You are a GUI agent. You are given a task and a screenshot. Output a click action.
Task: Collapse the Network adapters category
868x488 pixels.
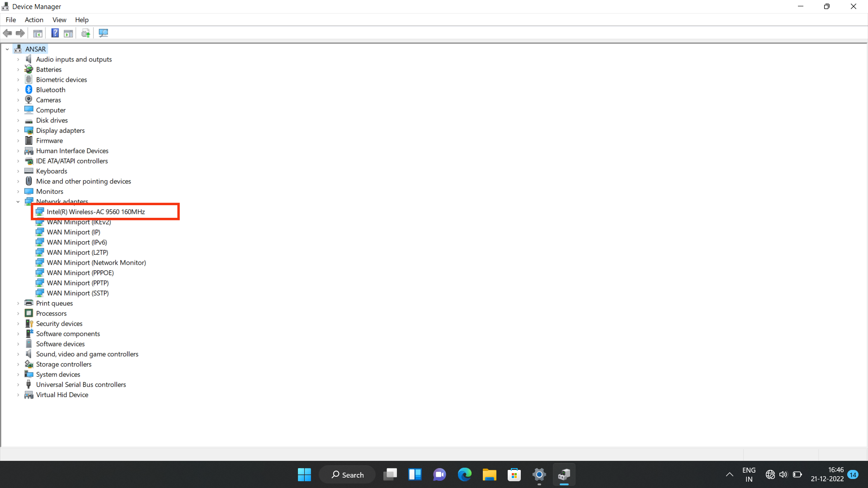(18, 202)
